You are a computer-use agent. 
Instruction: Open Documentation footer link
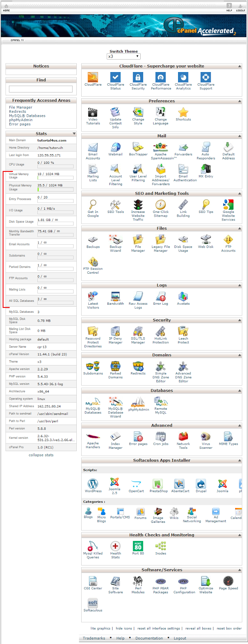point(149,638)
